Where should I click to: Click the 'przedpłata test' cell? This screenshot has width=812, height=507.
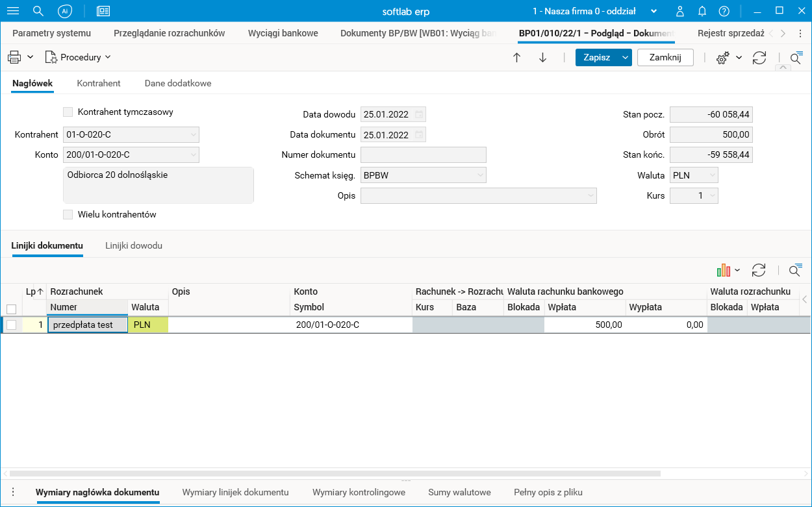click(88, 325)
